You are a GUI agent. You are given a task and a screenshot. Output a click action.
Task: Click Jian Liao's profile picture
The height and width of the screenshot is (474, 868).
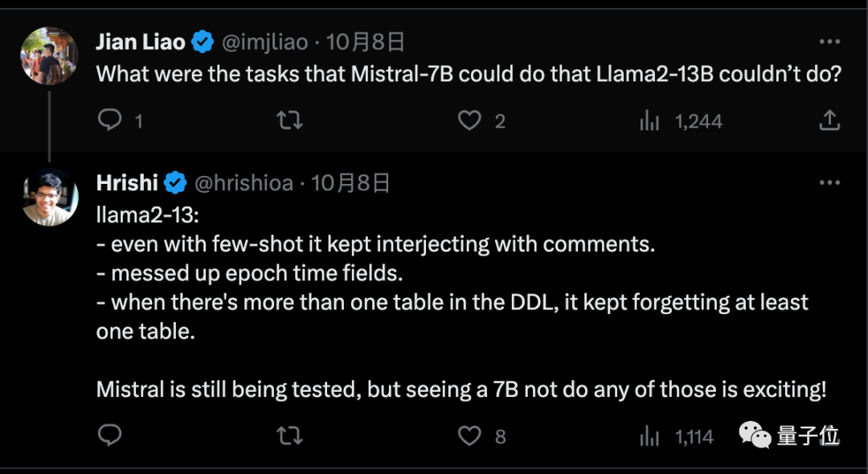pos(50,56)
